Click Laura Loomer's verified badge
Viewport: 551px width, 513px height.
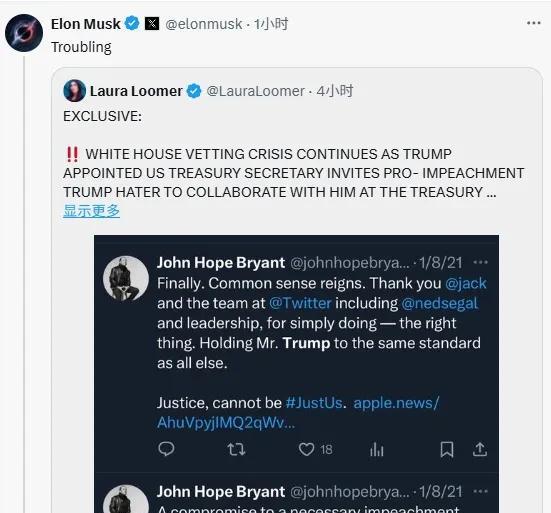(x=194, y=91)
